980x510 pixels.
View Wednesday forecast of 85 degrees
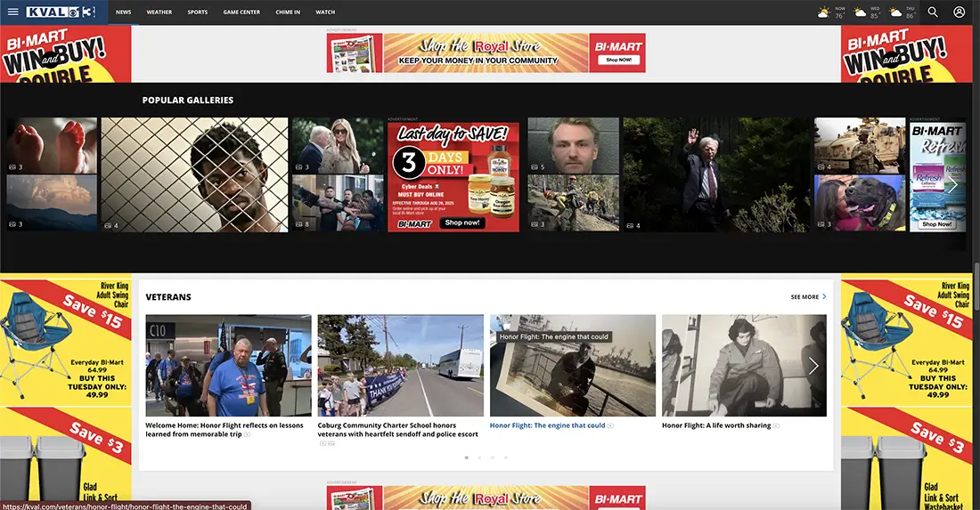pos(868,12)
